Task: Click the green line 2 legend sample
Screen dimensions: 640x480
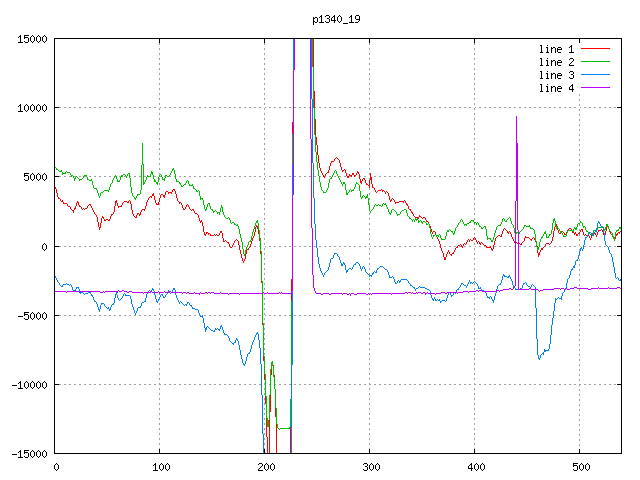Action: click(595, 62)
